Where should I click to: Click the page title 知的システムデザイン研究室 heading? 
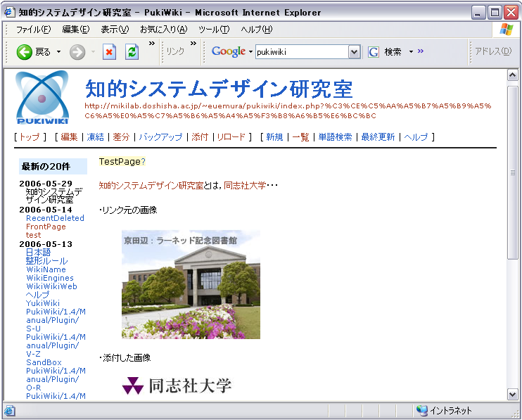219,89
